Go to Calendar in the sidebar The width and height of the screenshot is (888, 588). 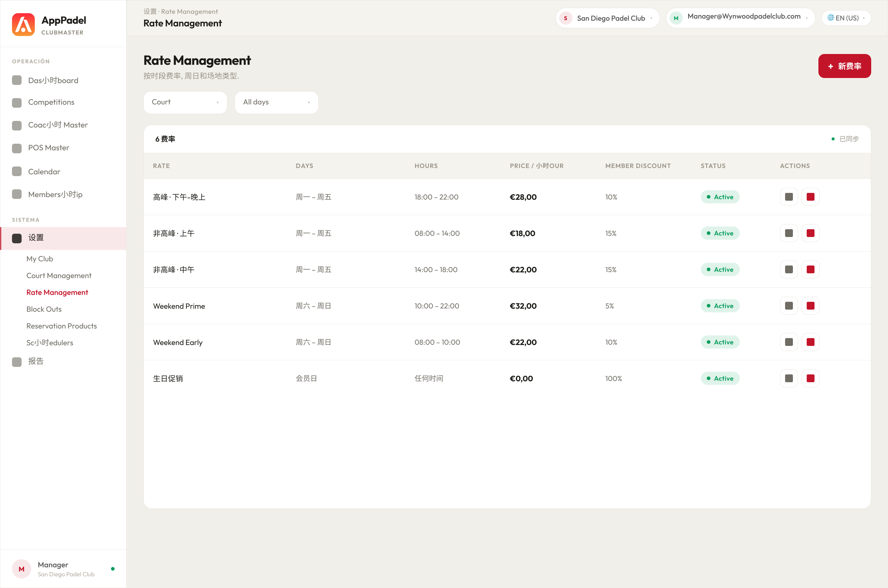(63, 171)
